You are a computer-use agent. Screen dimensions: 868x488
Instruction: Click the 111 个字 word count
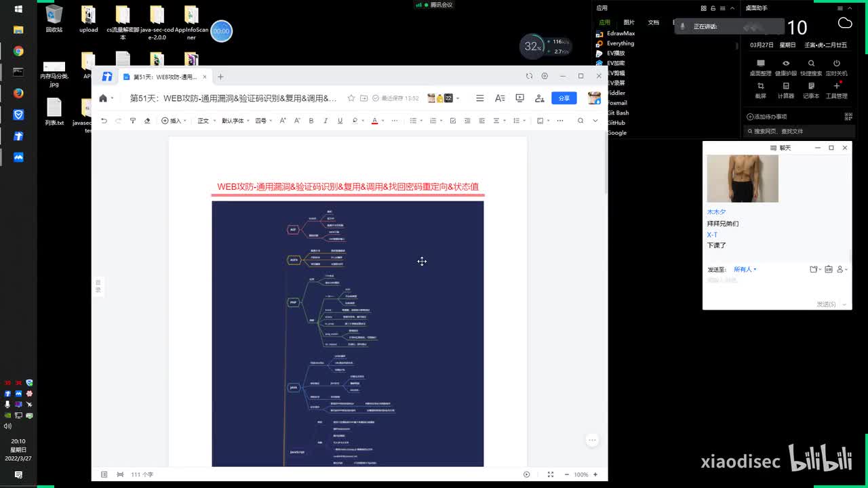pyautogui.click(x=142, y=474)
